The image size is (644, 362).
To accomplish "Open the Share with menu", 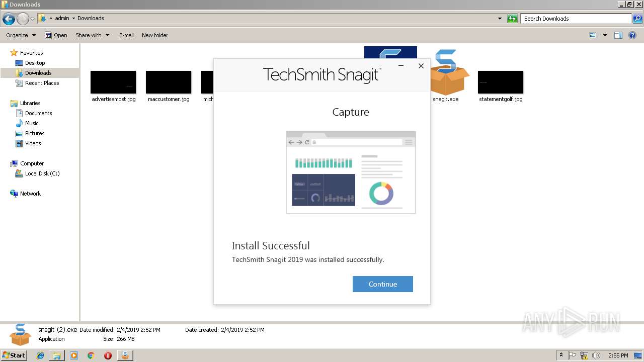I will click(92, 35).
